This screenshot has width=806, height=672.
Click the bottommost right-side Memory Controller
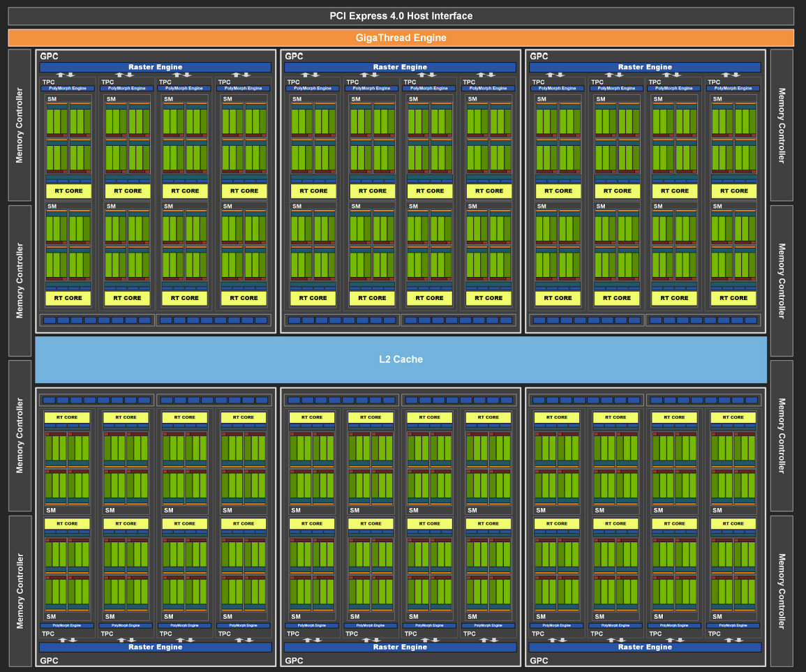(x=782, y=590)
